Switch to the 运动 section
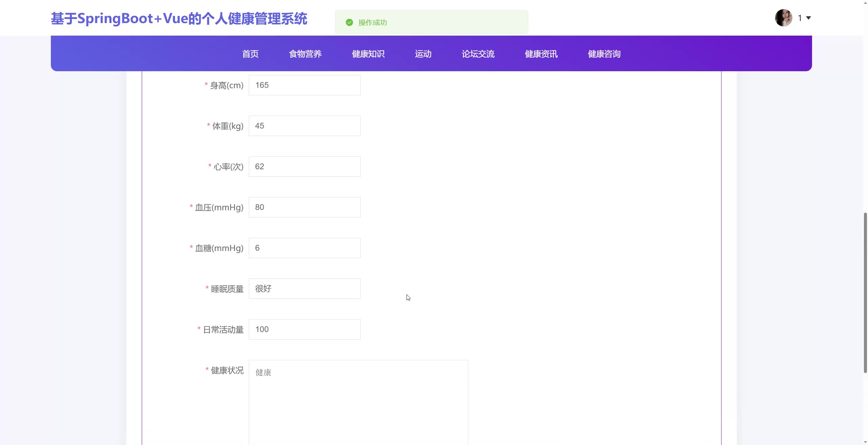 pyautogui.click(x=423, y=54)
